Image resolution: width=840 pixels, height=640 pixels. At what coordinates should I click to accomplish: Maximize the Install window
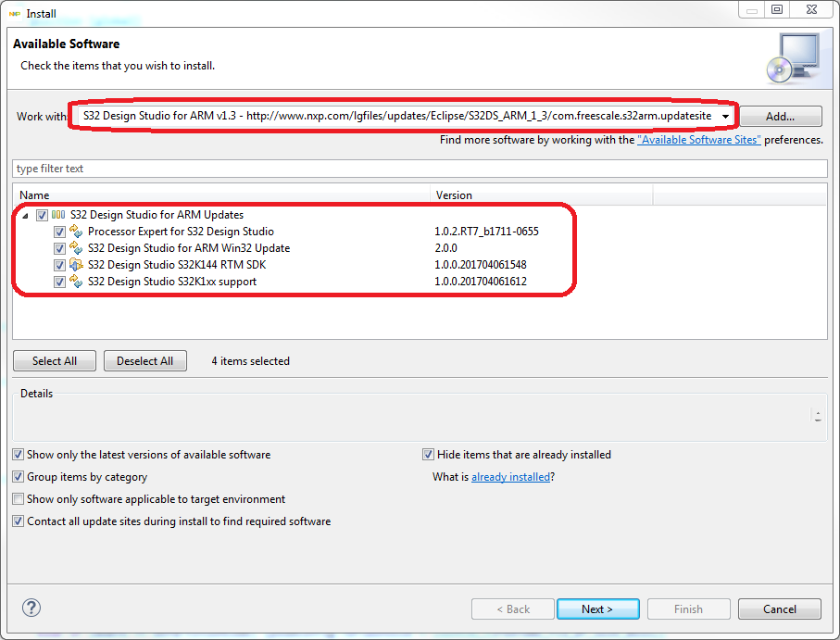tap(777, 9)
